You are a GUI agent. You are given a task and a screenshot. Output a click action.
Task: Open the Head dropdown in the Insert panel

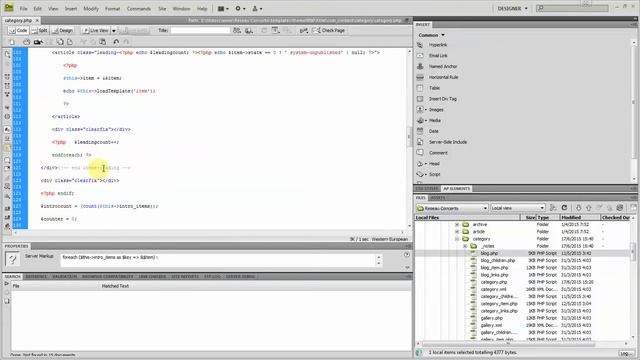coord(426,164)
